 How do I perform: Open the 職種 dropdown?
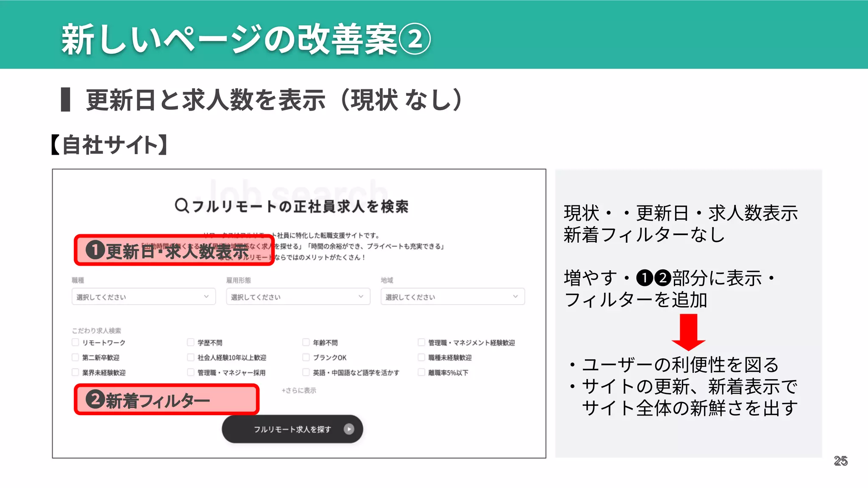click(144, 297)
